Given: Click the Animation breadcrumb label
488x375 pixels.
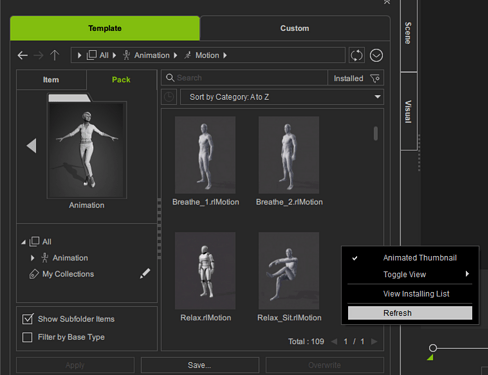Looking at the screenshot, I should click(x=152, y=55).
